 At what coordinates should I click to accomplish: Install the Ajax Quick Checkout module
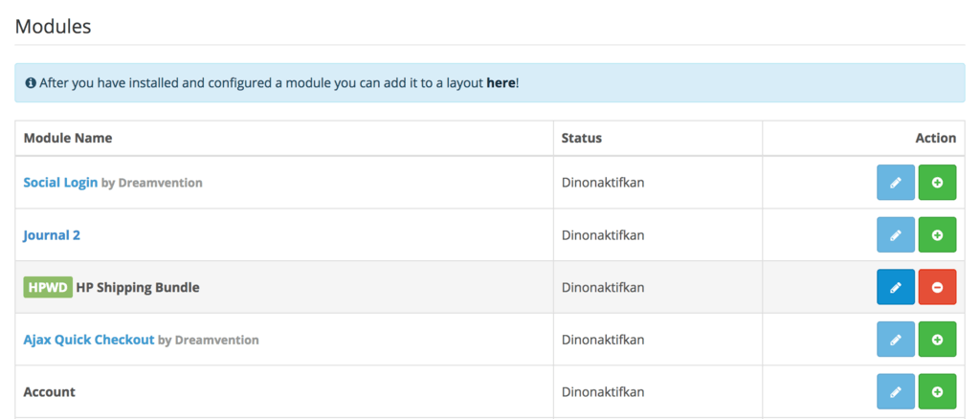tap(937, 340)
